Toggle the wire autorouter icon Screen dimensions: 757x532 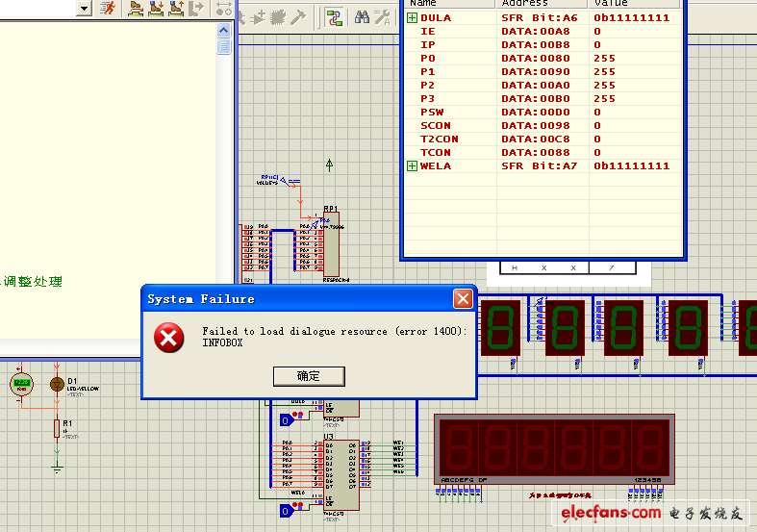point(334,18)
